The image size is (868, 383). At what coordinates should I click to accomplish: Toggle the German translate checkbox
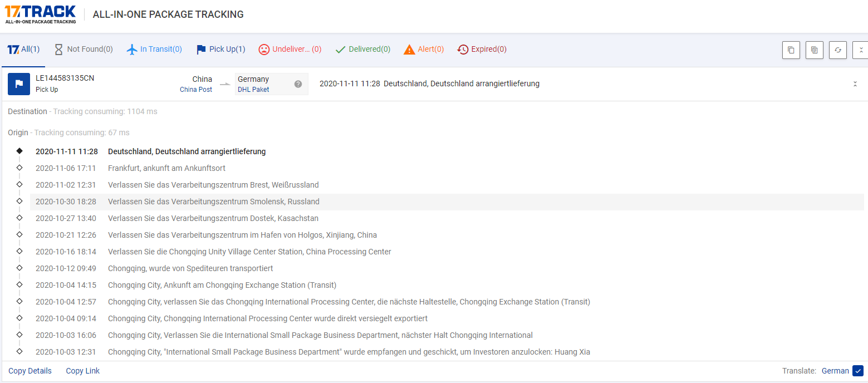[x=857, y=371]
